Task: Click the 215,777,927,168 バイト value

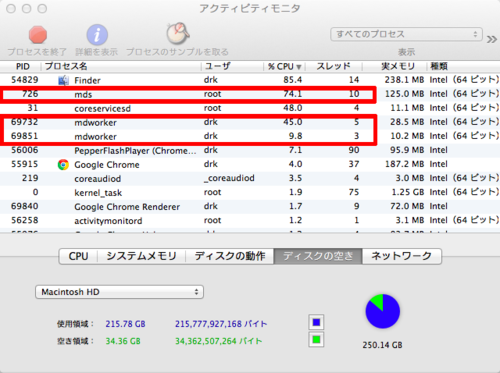Action: pyautogui.click(x=221, y=324)
